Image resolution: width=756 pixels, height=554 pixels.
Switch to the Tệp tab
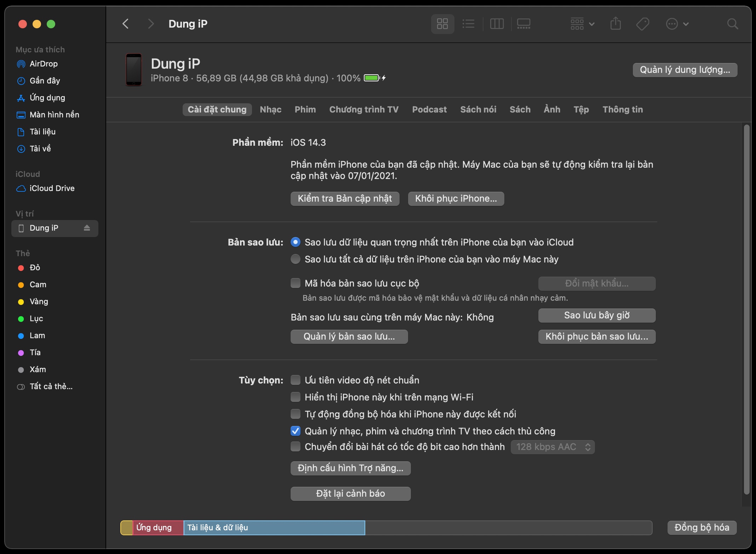581,110
